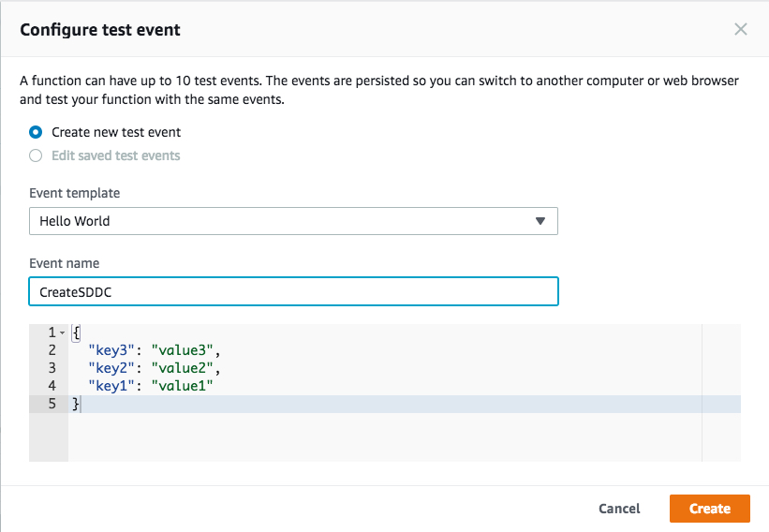Select the Edit saved test events option
Screen dimensions: 769x532
(36, 155)
